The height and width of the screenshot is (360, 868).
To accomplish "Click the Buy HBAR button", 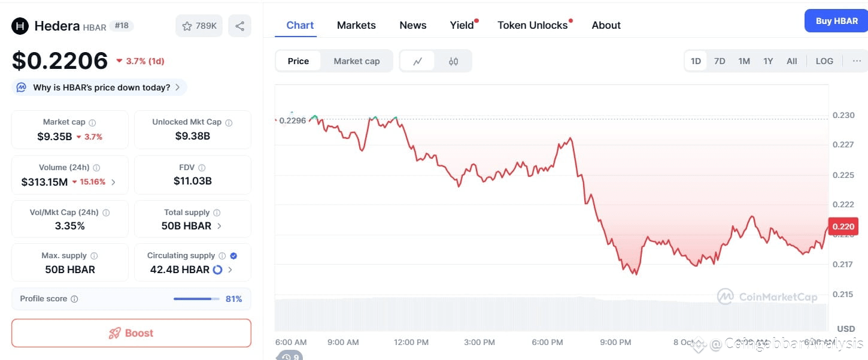I will coord(836,21).
